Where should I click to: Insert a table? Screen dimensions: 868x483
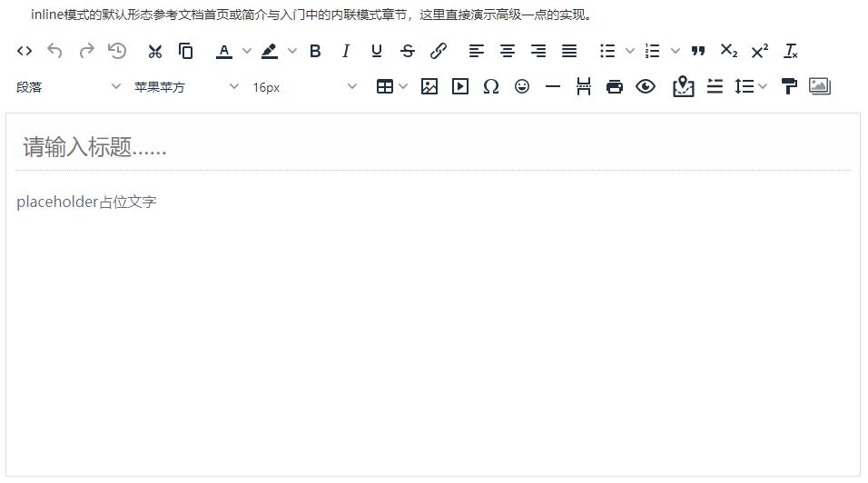click(x=385, y=87)
